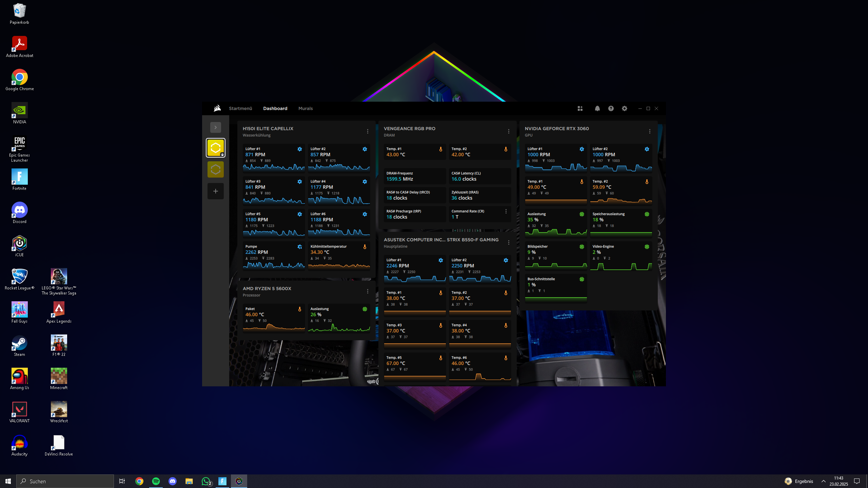The image size is (868, 488).
Task: Click the Windows taskbar search box
Action: click(65, 481)
